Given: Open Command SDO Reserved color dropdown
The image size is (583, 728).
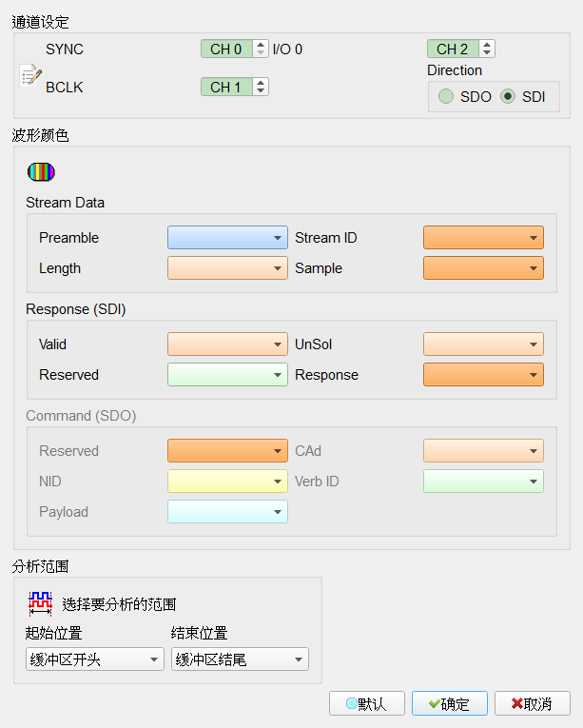Looking at the screenshot, I should [x=227, y=451].
